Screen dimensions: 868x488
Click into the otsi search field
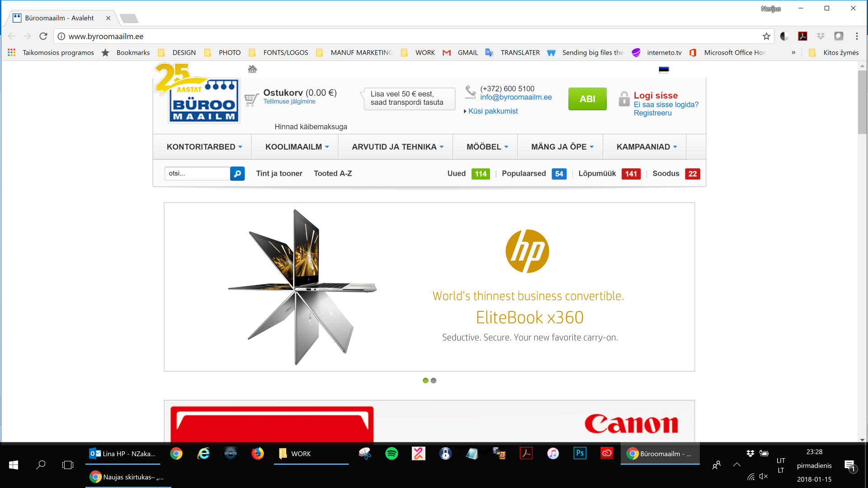pos(197,174)
